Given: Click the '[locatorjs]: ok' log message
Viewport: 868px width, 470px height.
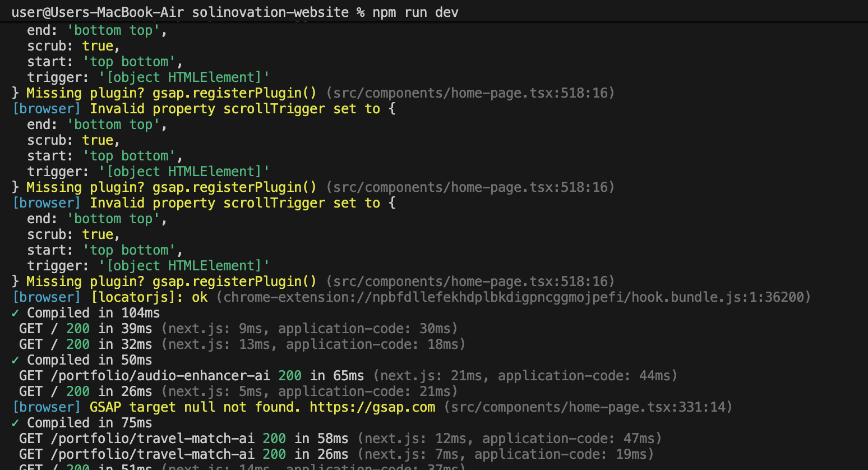Looking at the screenshot, I should (x=149, y=297).
